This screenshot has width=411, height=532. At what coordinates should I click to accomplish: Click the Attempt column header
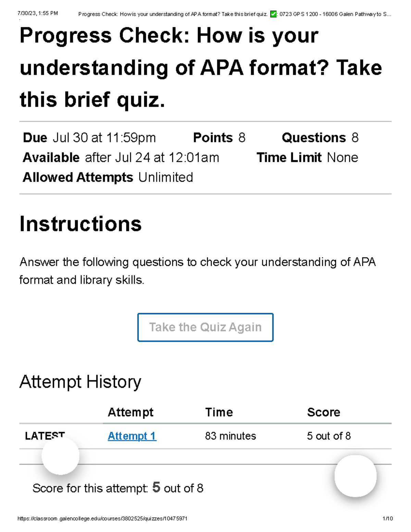tap(131, 412)
